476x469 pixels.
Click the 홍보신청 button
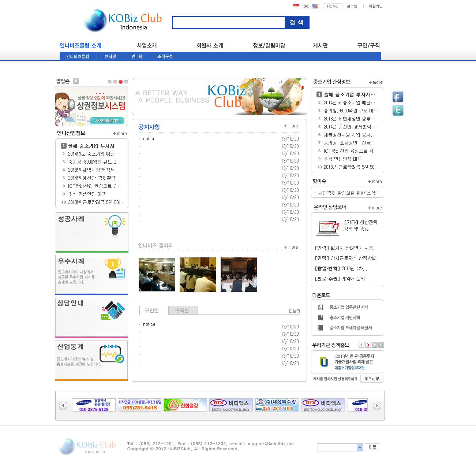click(x=372, y=379)
